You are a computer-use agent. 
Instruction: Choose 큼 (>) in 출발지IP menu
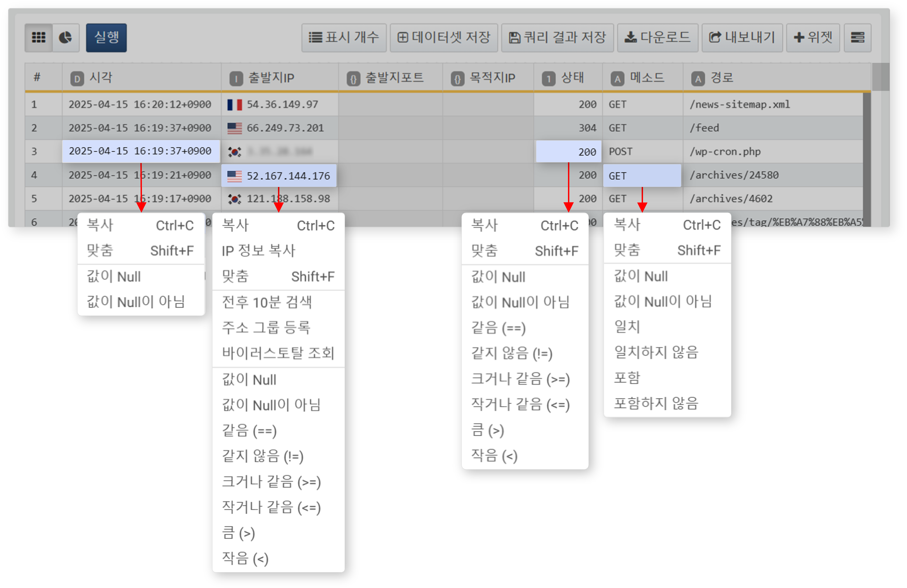click(x=278, y=533)
